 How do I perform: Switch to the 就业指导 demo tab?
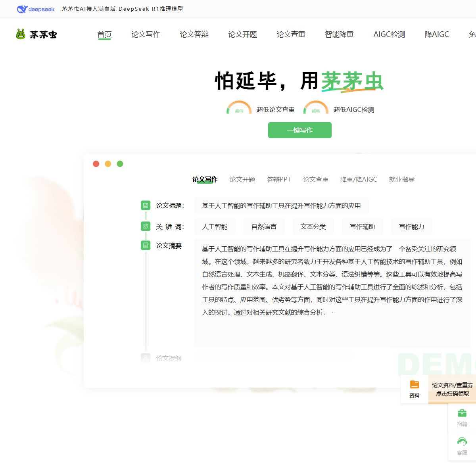pyautogui.click(x=402, y=179)
